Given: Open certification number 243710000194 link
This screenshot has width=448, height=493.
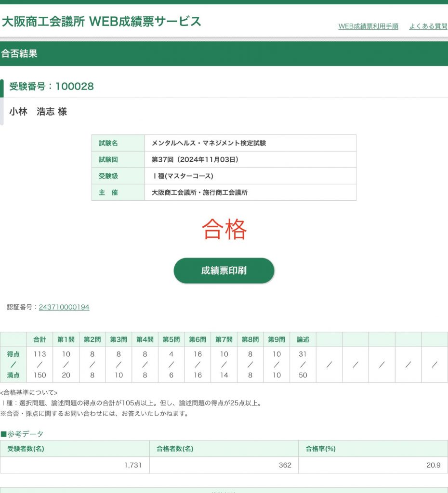Looking at the screenshot, I should (64, 307).
